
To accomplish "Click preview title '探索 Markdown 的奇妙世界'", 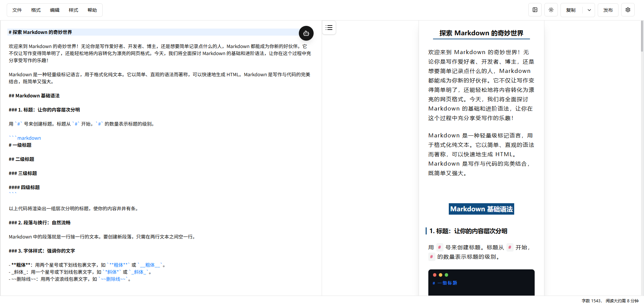I will tap(481, 33).
